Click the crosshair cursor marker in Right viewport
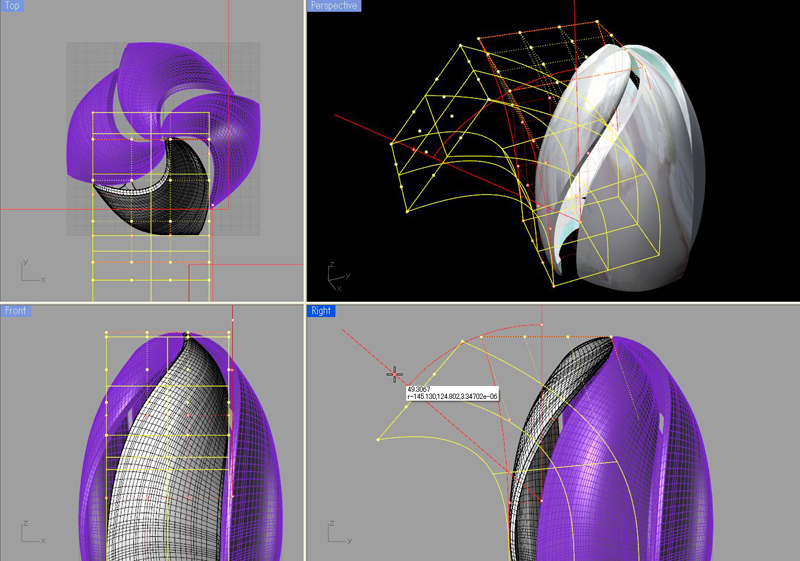800x561 pixels. click(x=395, y=374)
